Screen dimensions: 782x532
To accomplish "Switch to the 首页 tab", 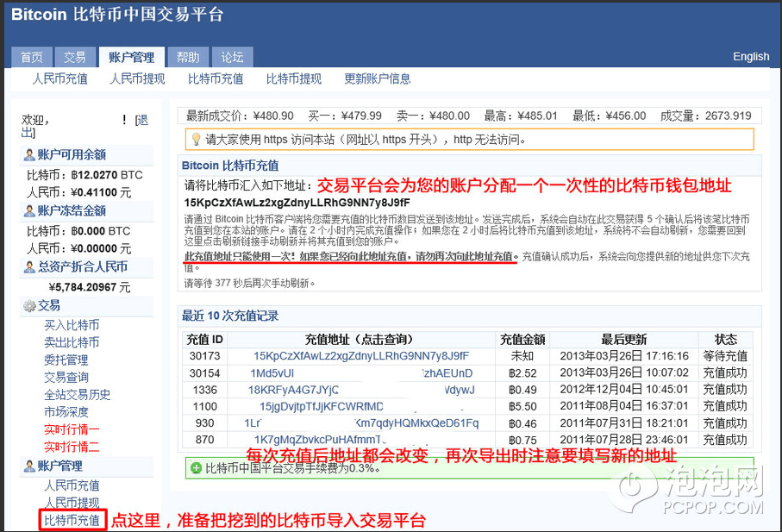I will pyautogui.click(x=32, y=57).
